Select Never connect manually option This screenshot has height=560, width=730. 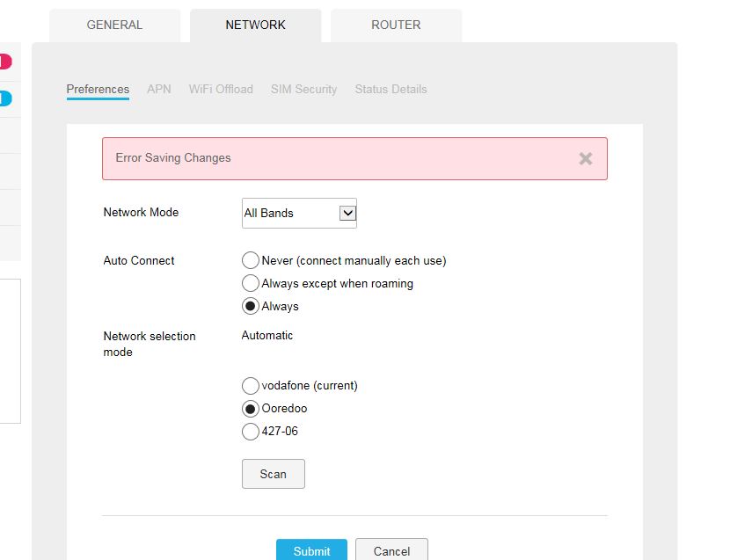251,260
